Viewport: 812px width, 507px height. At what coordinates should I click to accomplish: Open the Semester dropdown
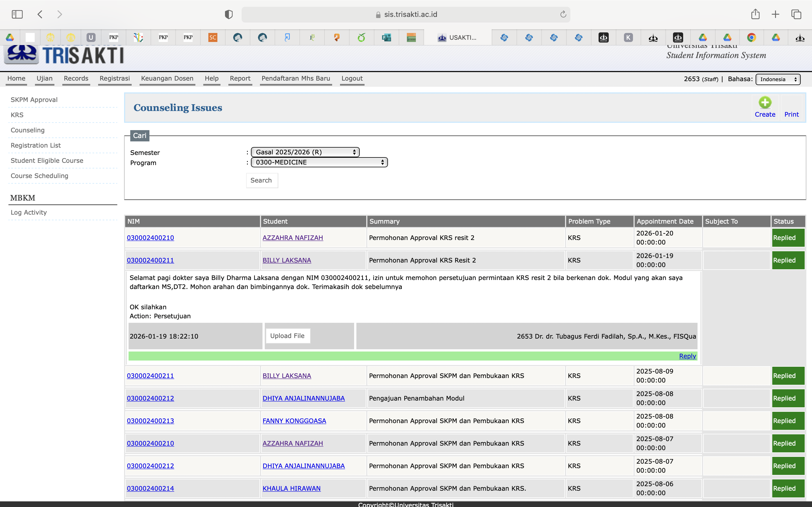click(305, 152)
